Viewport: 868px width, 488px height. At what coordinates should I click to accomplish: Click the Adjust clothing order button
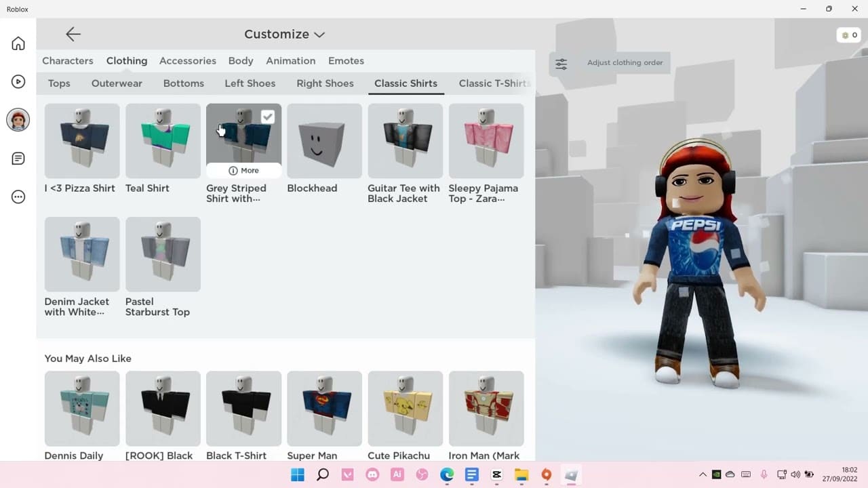[x=625, y=62]
